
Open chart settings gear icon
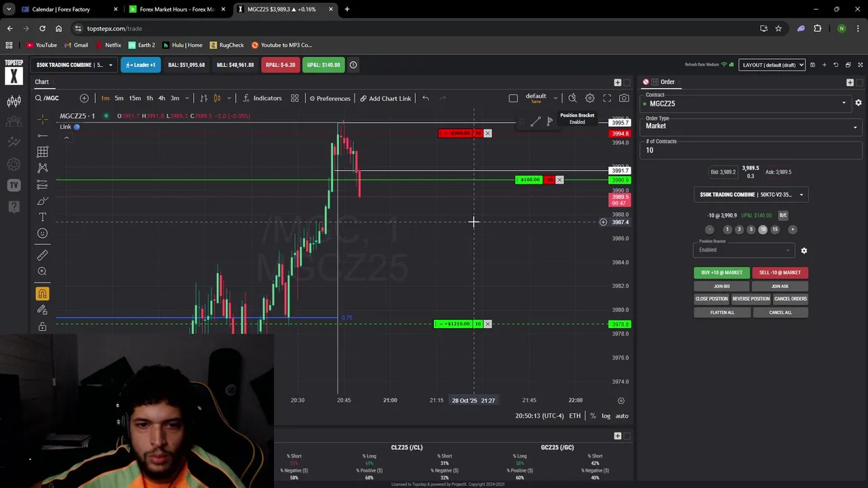pyautogui.click(x=590, y=98)
